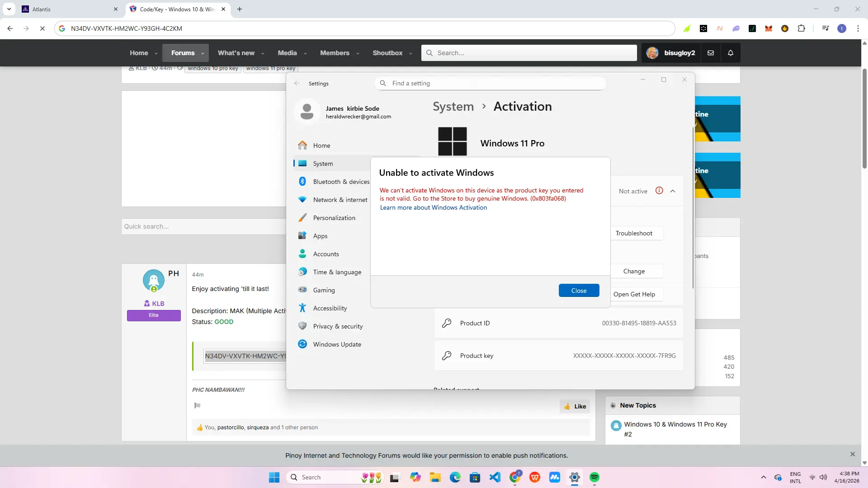The image size is (868, 488).
Task: Click the Windows Start button
Action: click(274, 477)
